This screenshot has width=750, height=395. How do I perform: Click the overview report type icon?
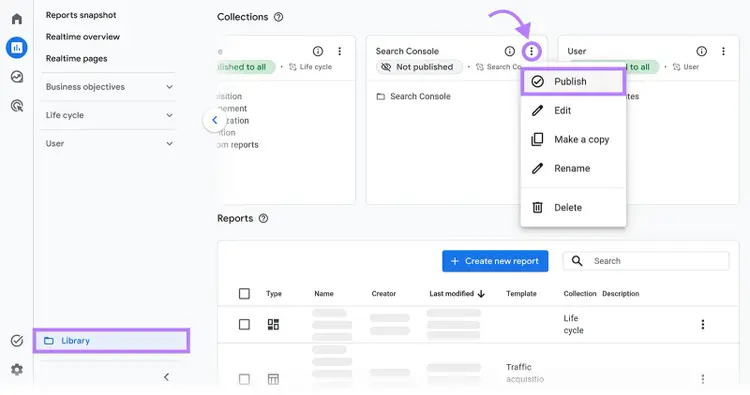(x=273, y=324)
